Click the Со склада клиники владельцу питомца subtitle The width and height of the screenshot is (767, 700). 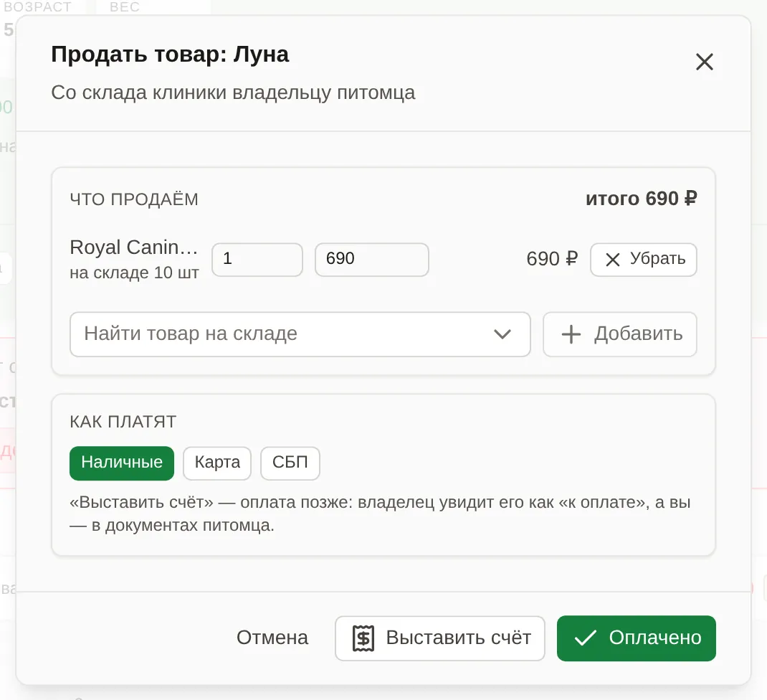point(234,93)
